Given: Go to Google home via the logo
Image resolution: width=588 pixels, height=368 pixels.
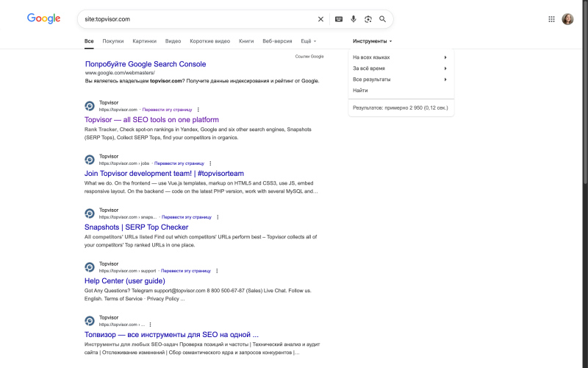Looking at the screenshot, I should (x=44, y=18).
